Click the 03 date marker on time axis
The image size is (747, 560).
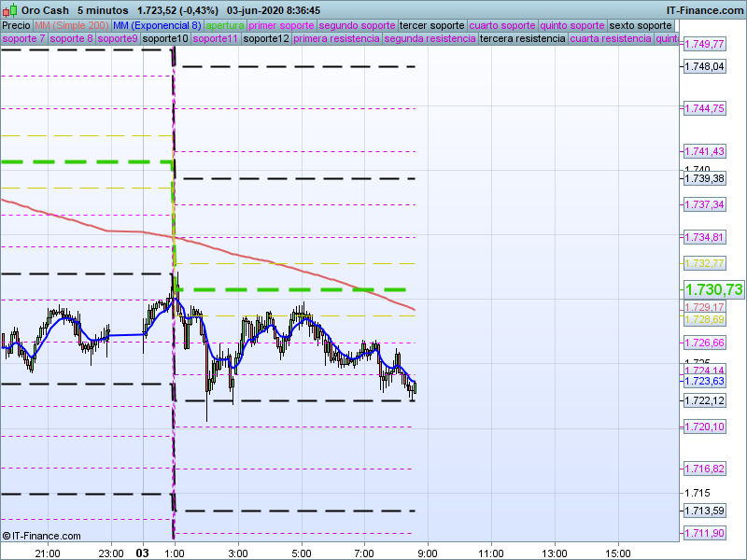[143, 553]
